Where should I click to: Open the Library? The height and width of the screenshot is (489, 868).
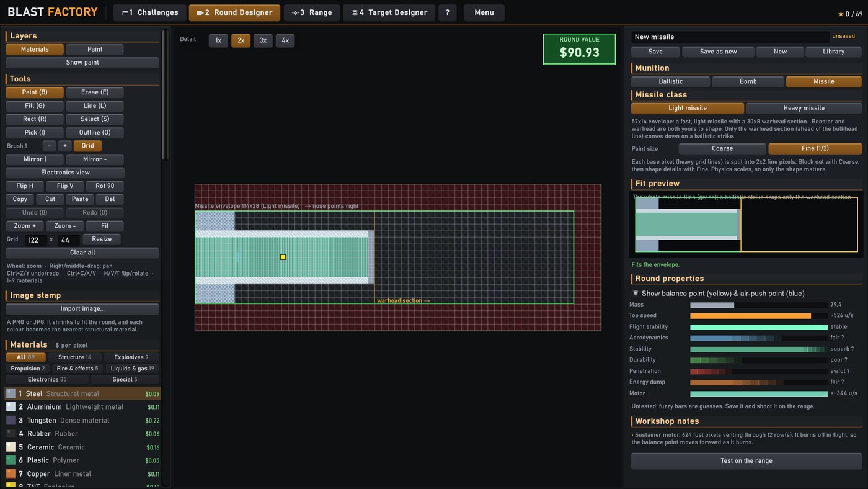(x=833, y=52)
